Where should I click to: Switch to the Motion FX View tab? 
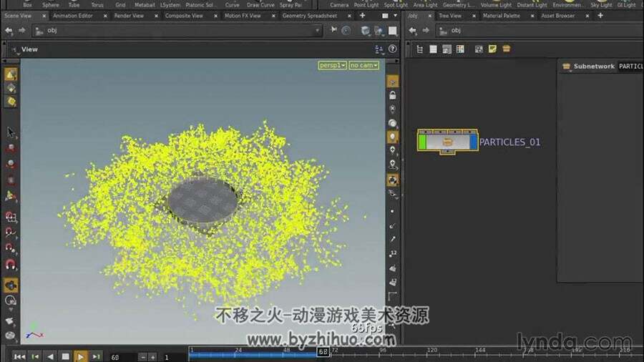(243, 16)
